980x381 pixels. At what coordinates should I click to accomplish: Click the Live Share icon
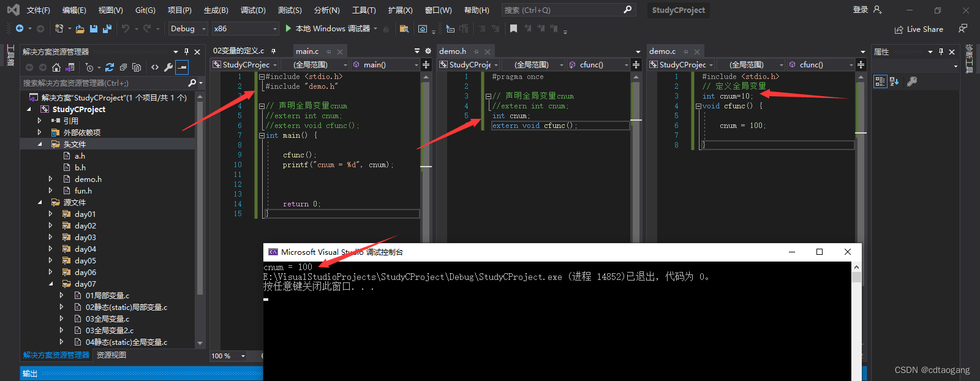(x=899, y=29)
